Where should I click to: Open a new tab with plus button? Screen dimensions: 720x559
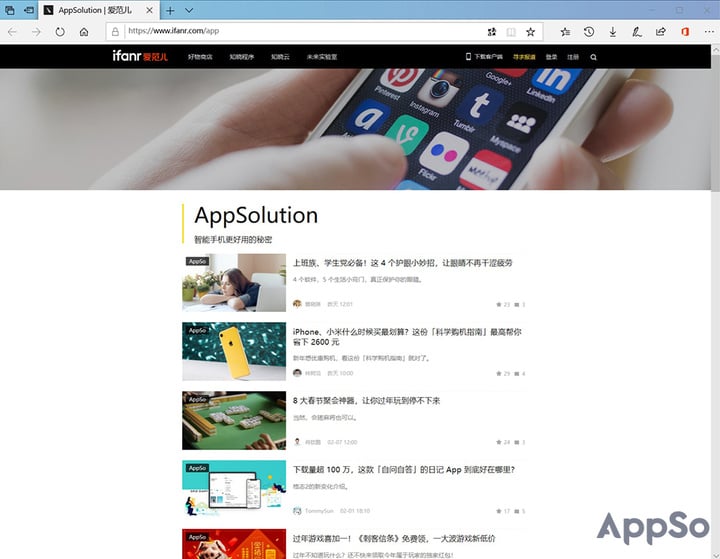[170, 10]
